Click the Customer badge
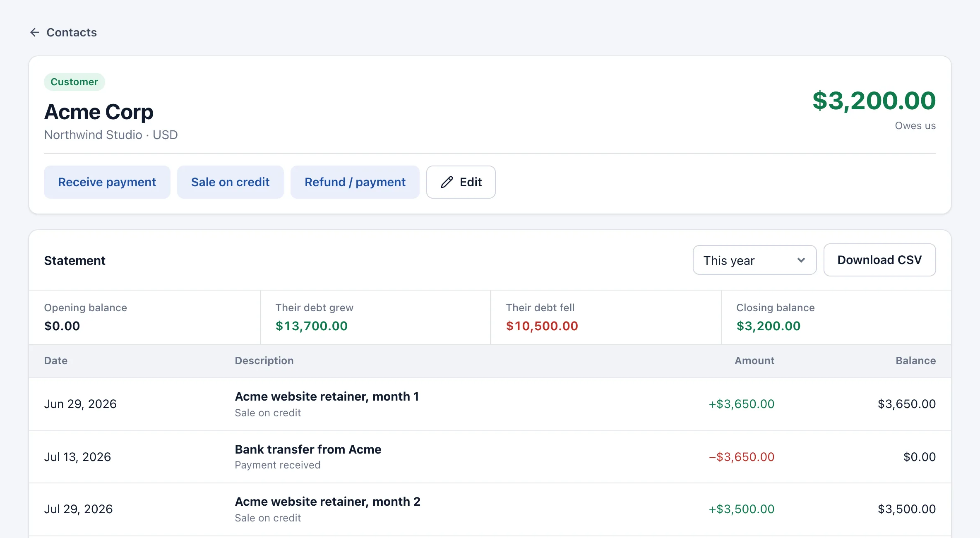The width and height of the screenshot is (980, 538). (x=74, y=82)
